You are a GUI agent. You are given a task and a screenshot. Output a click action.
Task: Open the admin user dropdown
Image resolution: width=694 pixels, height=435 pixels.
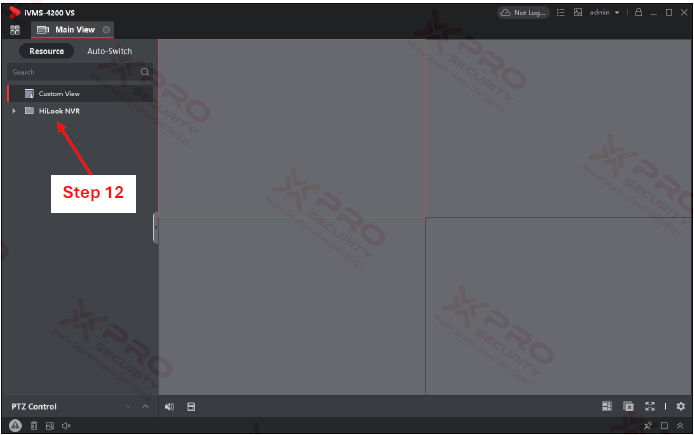(x=604, y=12)
